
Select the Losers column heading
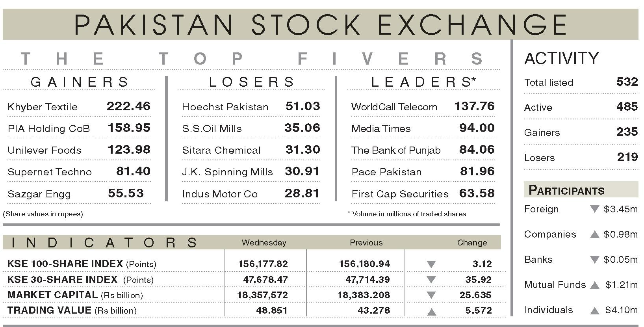pyautogui.click(x=252, y=82)
